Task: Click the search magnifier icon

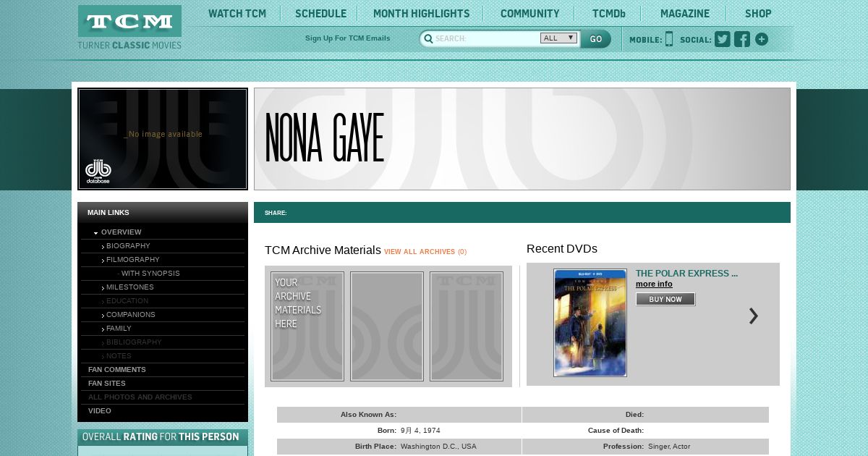Action: point(428,39)
